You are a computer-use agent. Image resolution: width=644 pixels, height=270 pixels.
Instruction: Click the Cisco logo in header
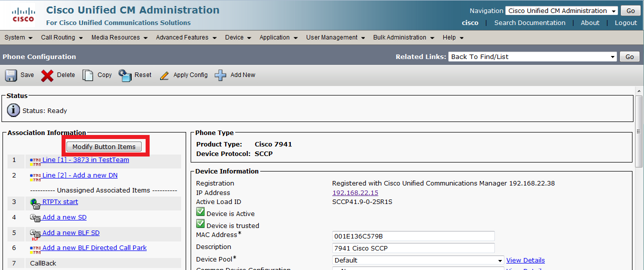pyautogui.click(x=23, y=15)
